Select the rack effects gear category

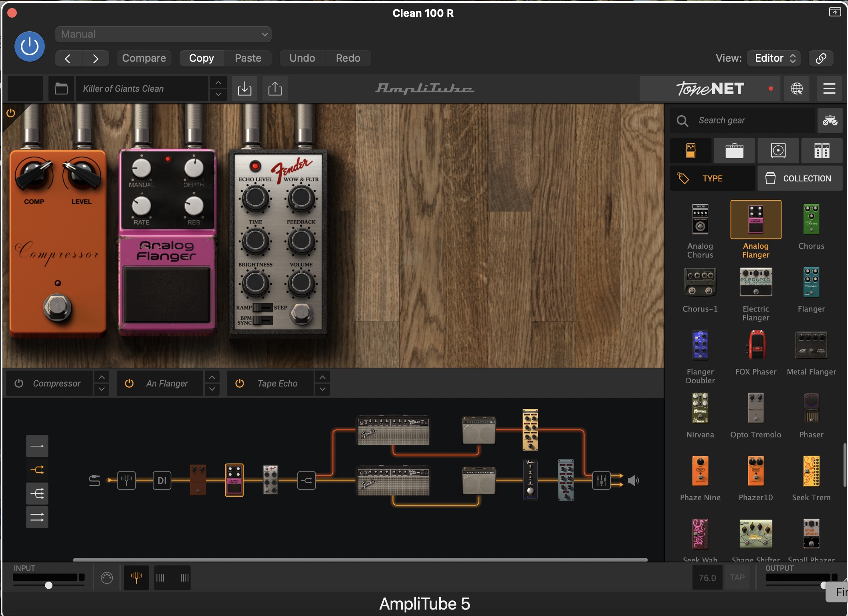pyautogui.click(x=822, y=151)
